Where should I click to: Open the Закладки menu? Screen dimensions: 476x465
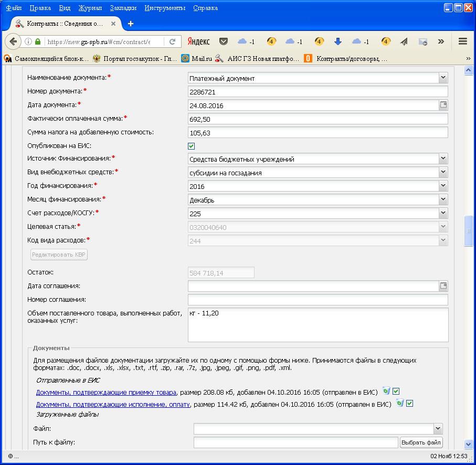[123, 8]
